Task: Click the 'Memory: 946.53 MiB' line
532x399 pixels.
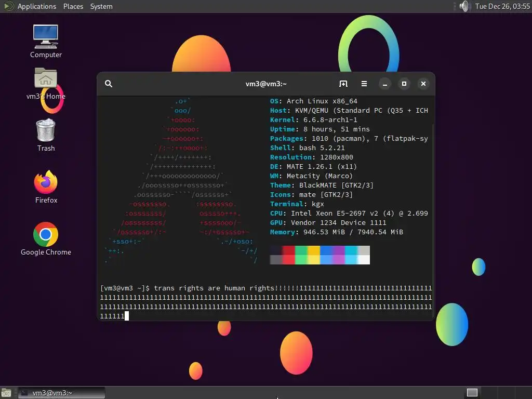Action: (337, 232)
